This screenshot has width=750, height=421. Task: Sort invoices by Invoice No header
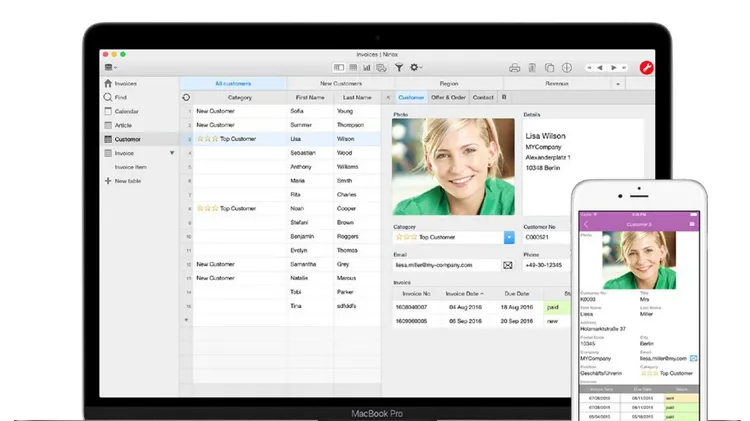[416, 294]
